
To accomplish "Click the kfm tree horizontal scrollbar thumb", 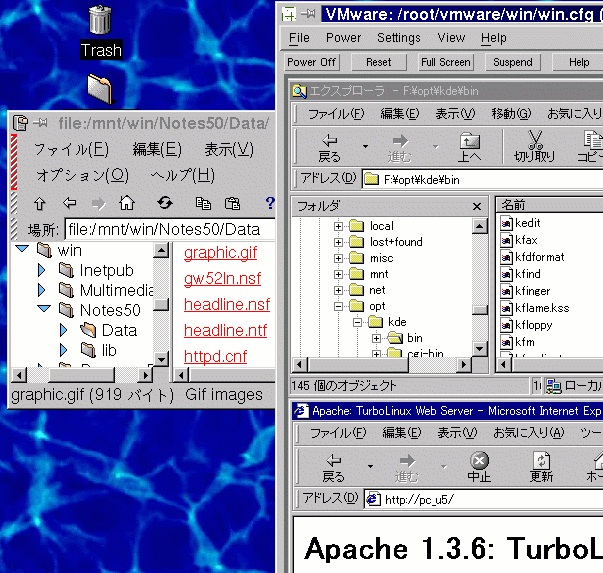I will point(82,375).
